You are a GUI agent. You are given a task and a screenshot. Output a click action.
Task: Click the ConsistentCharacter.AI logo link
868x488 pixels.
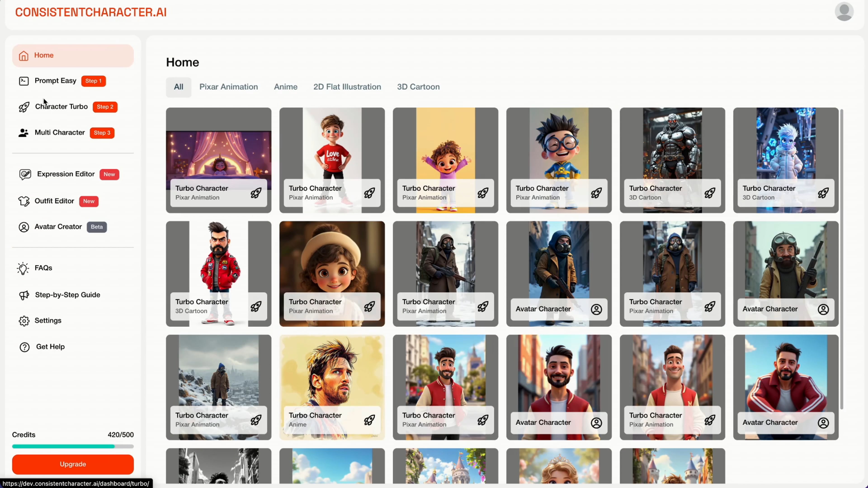[91, 12]
